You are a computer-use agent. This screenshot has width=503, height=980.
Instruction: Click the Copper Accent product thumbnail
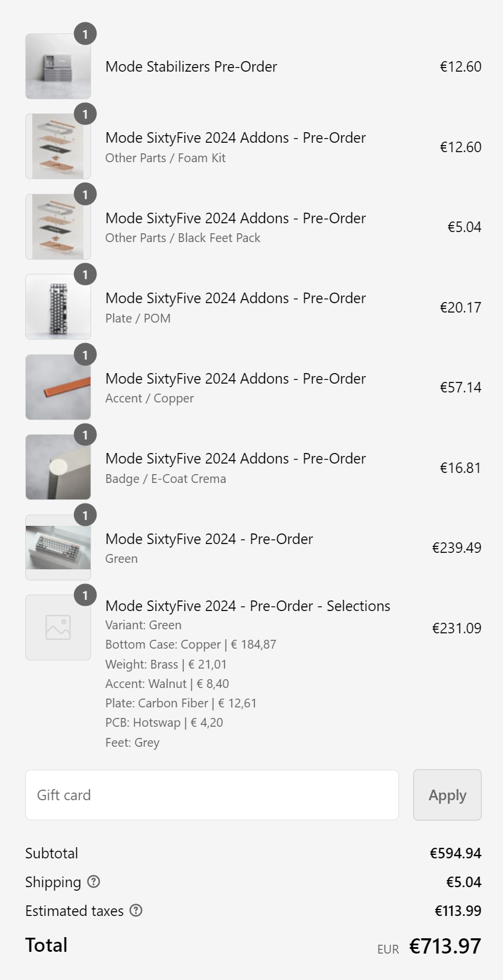click(58, 387)
